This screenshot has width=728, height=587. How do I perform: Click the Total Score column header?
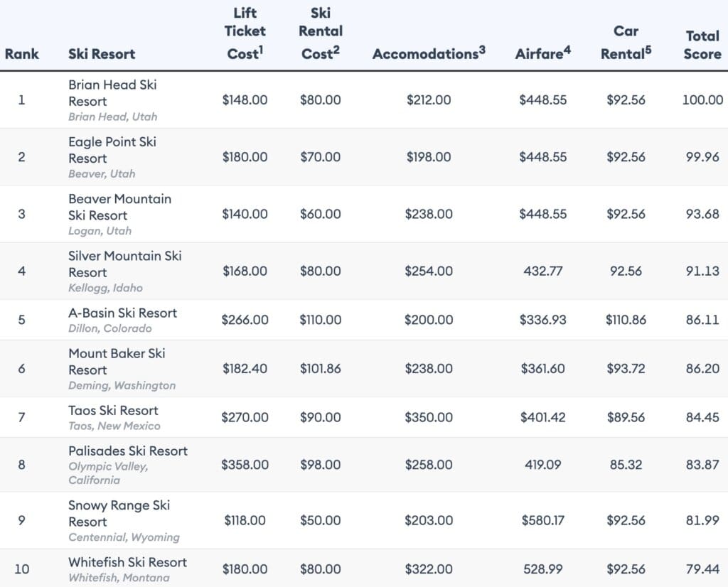click(x=702, y=44)
